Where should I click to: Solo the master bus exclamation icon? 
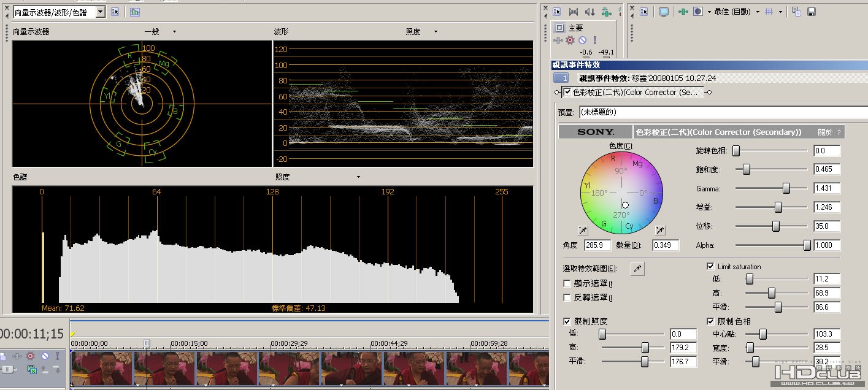[594, 40]
